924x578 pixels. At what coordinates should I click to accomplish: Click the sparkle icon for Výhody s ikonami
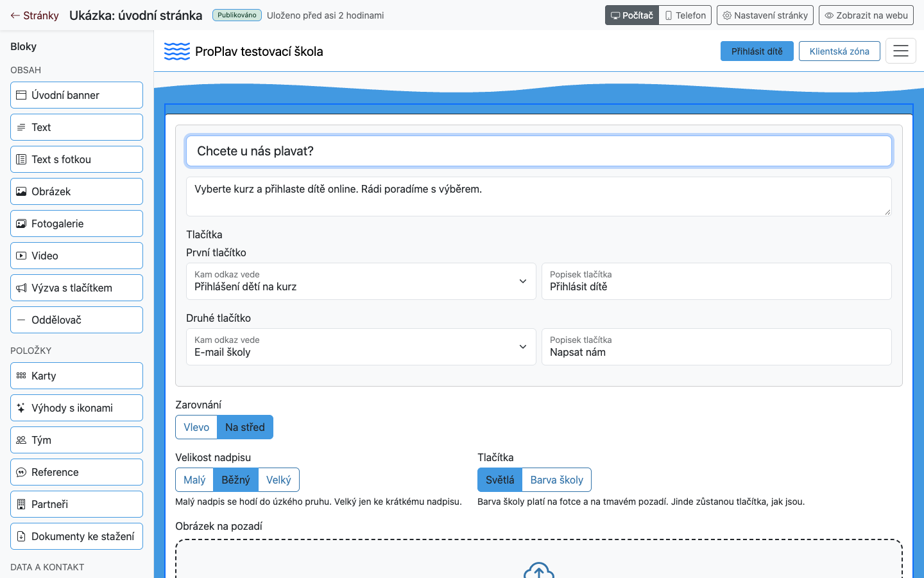click(x=21, y=408)
